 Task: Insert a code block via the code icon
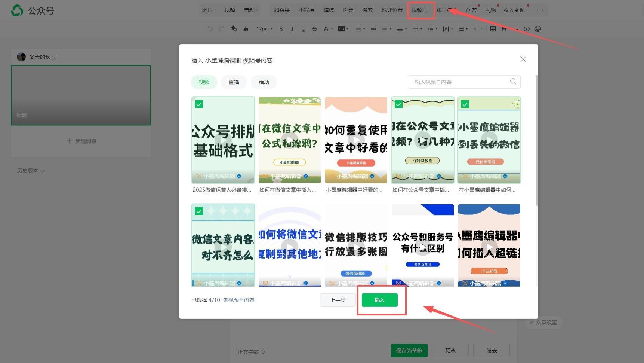(x=527, y=29)
